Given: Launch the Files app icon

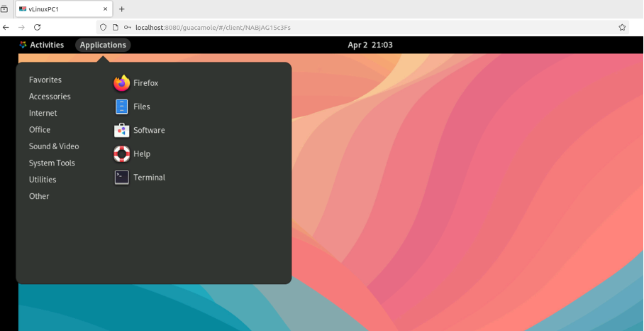Looking at the screenshot, I should coord(122,107).
